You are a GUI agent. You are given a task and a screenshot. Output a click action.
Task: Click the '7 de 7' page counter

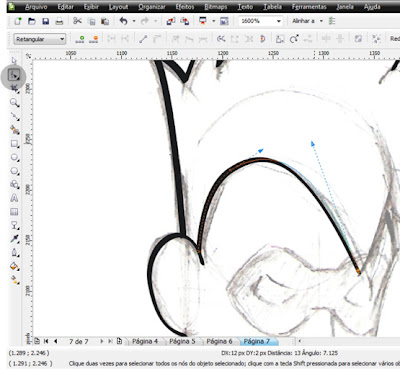click(x=79, y=341)
